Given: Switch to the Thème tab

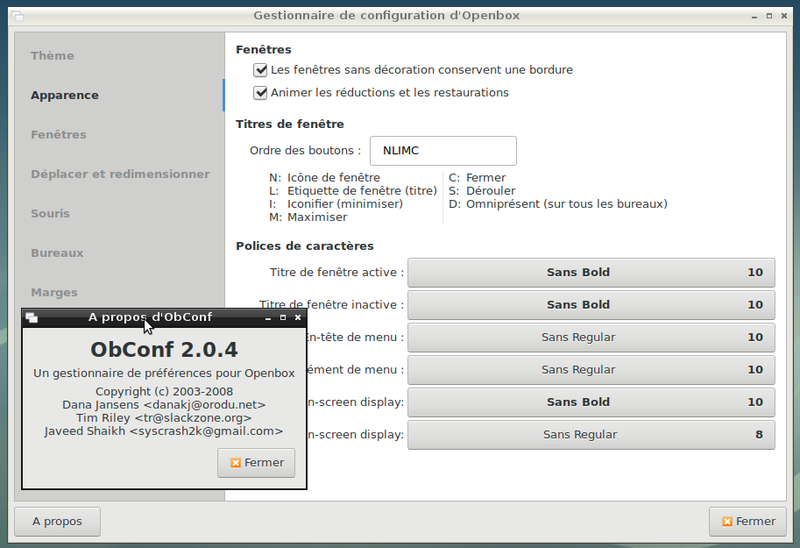Looking at the screenshot, I should [53, 56].
